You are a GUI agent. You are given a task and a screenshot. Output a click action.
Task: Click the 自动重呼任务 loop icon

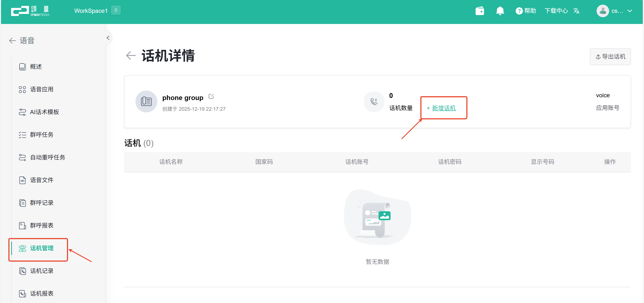click(22, 157)
